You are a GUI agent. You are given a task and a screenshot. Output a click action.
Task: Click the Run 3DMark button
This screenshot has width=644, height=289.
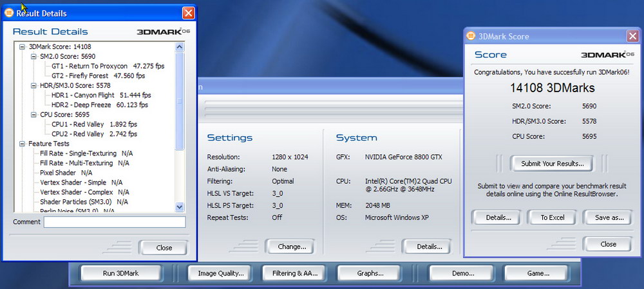(x=121, y=273)
